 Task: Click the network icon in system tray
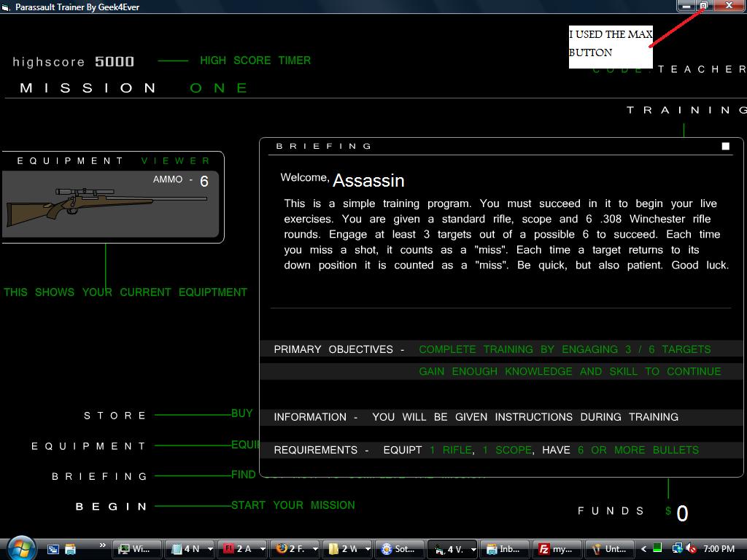coord(676,548)
